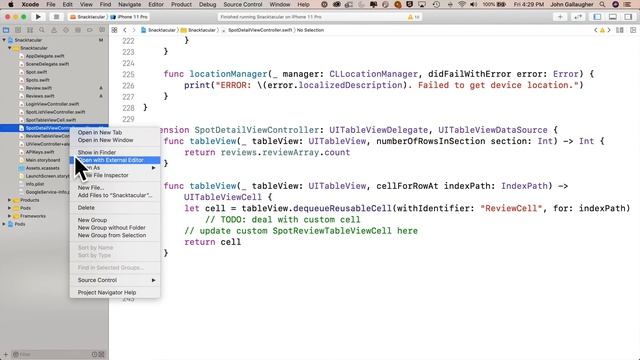Toggle the Navigator panel

tap(597, 17)
